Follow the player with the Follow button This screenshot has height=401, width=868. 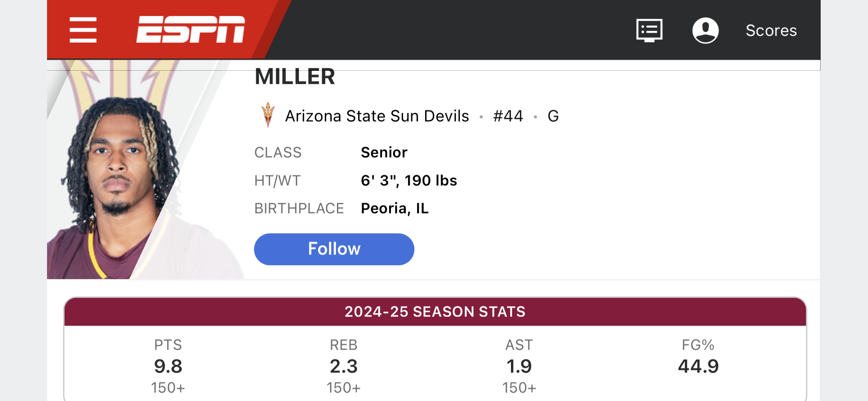334,249
